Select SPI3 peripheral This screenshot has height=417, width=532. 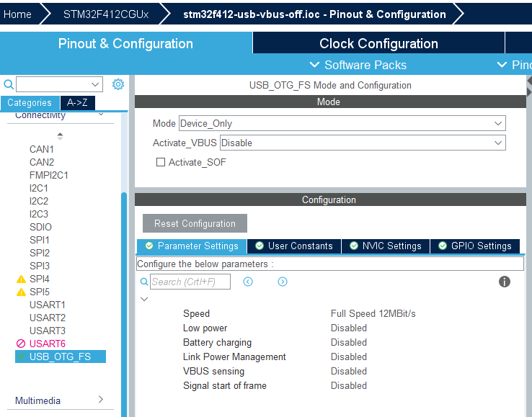click(x=40, y=266)
